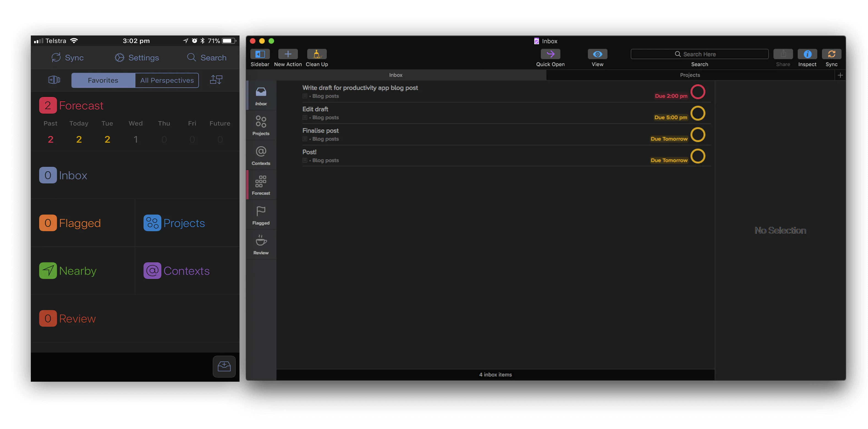Viewport: 868px width, 429px height.
Task: Open the Contexts tile on phone
Action: point(177,271)
